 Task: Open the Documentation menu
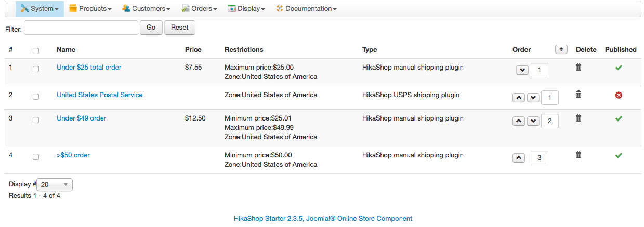(306, 9)
